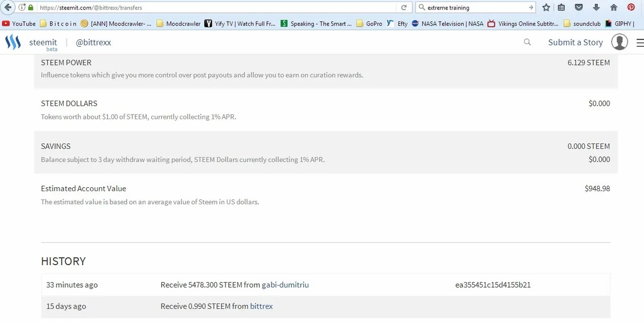
Task: Click the 0.000 STEEM savings balance
Action: pos(589,146)
